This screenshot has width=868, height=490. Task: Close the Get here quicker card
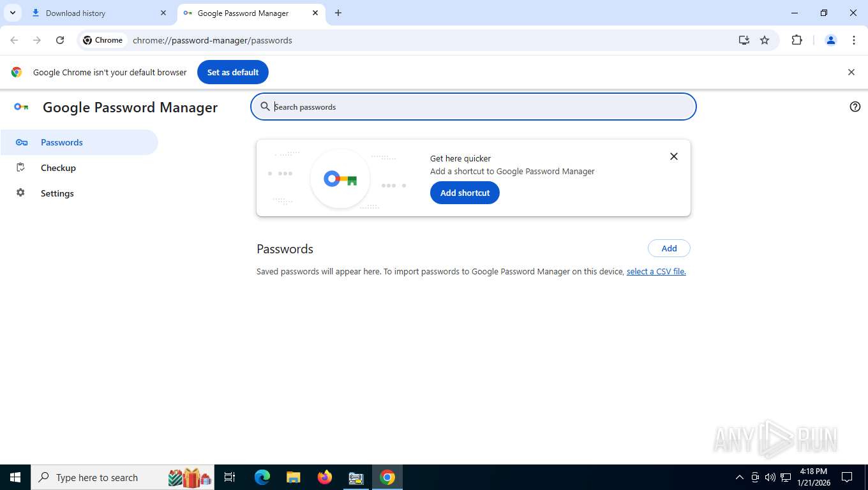click(673, 156)
